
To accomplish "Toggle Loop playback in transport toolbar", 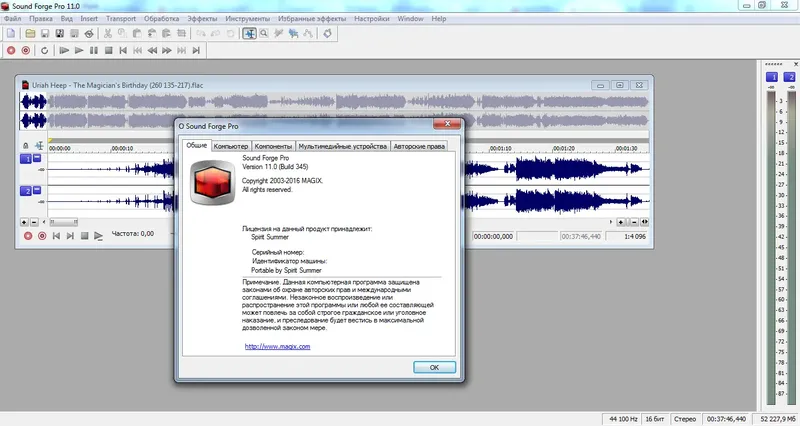I will coord(44,51).
